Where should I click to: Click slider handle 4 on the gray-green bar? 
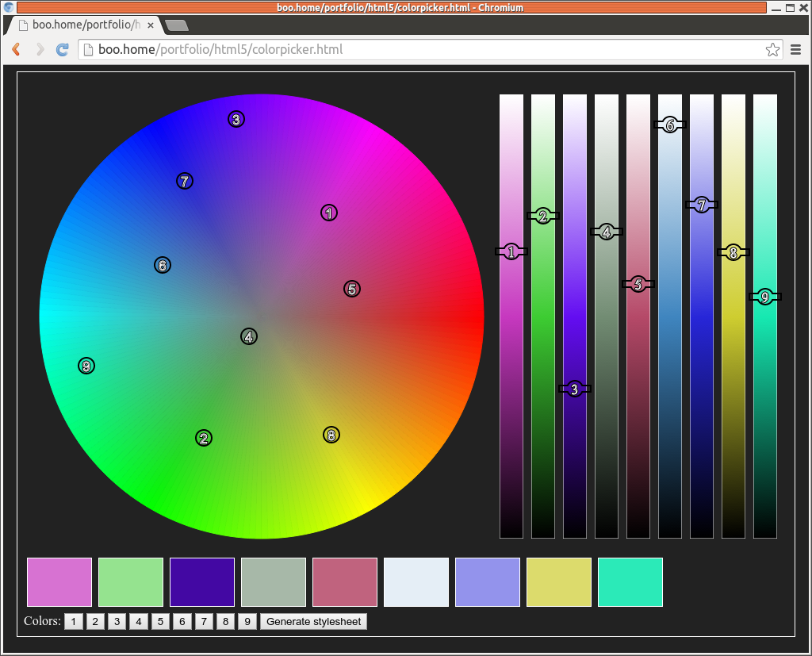pos(607,232)
